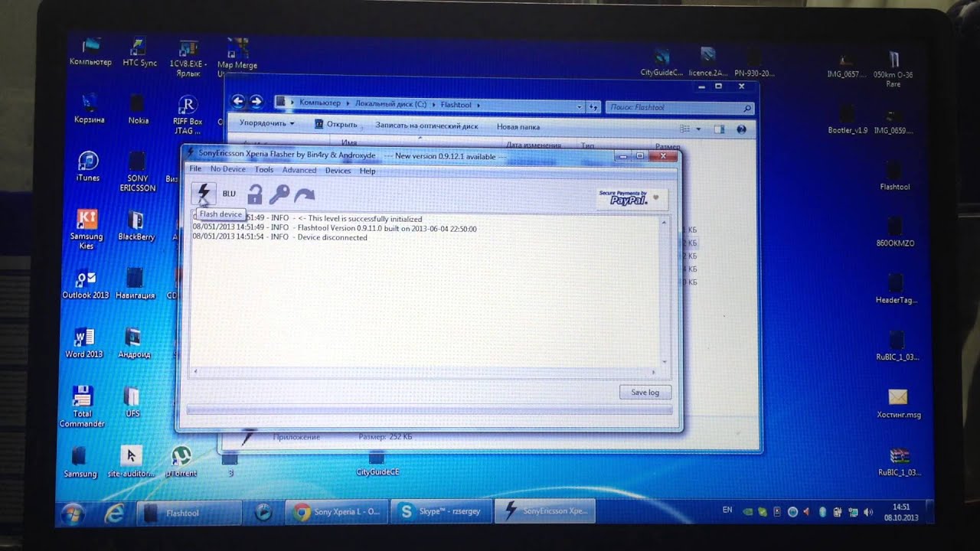This screenshot has height=551, width=980.
Task: Click the Save log button
Action: pos(645,392)
